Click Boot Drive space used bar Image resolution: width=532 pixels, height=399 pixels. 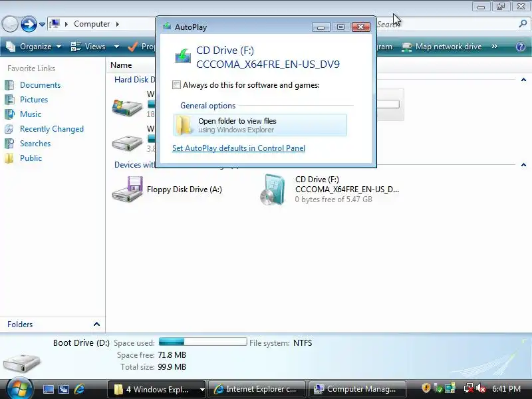tap(203, 341)
